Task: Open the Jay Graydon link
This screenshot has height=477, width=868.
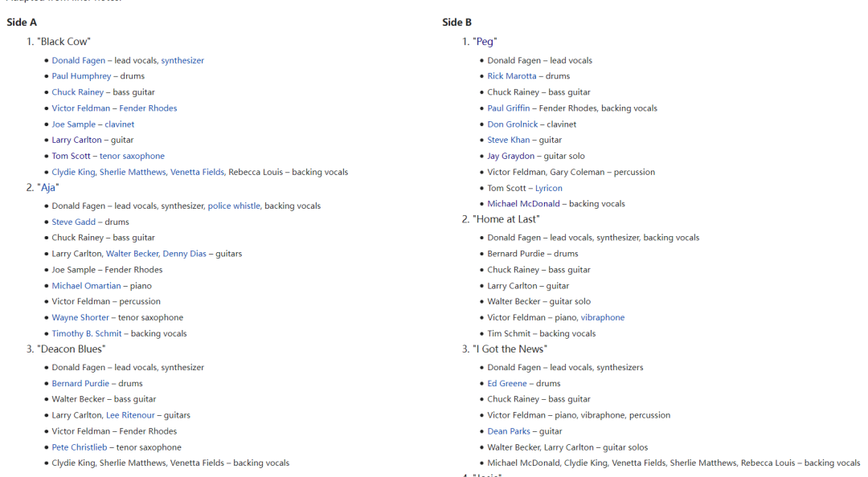Action: coord(511,156)
